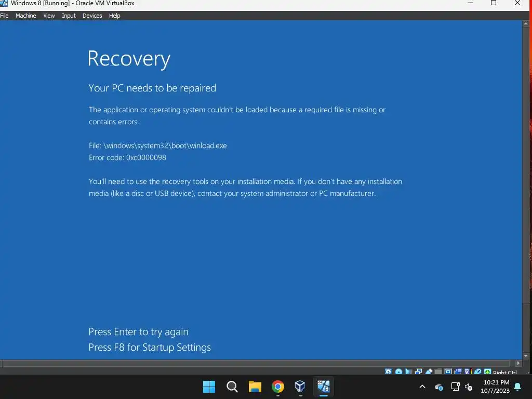Click the 'Press Enter to try again' line

[x=138, y=331]
